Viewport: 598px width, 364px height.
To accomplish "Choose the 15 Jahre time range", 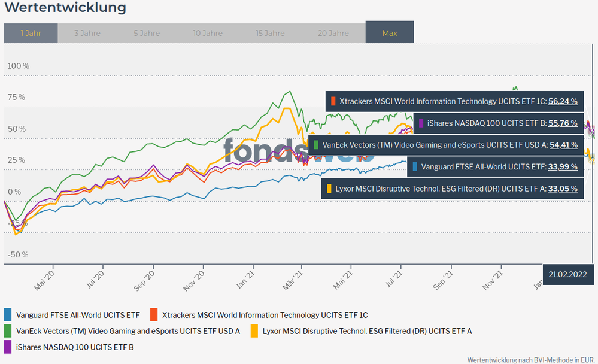I will point(270,33).
